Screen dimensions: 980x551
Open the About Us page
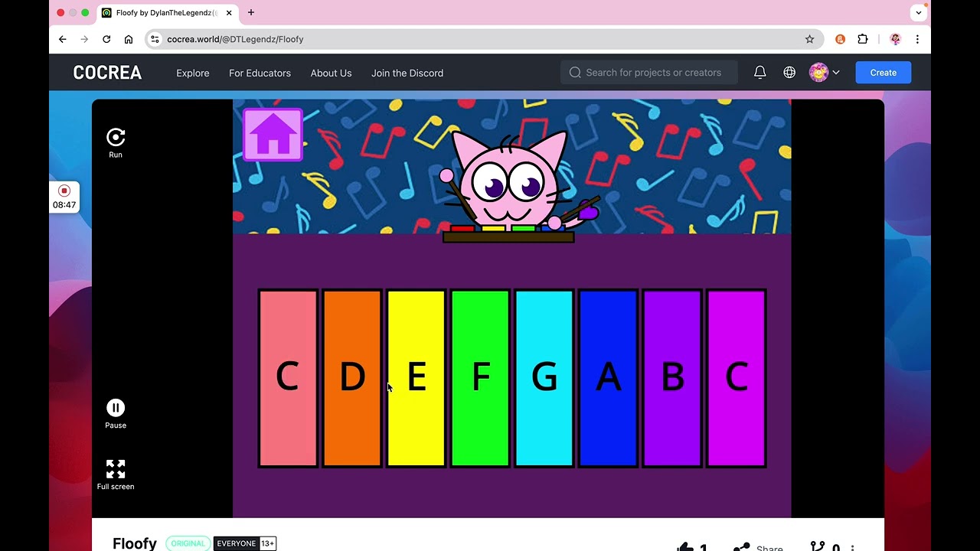331,73
